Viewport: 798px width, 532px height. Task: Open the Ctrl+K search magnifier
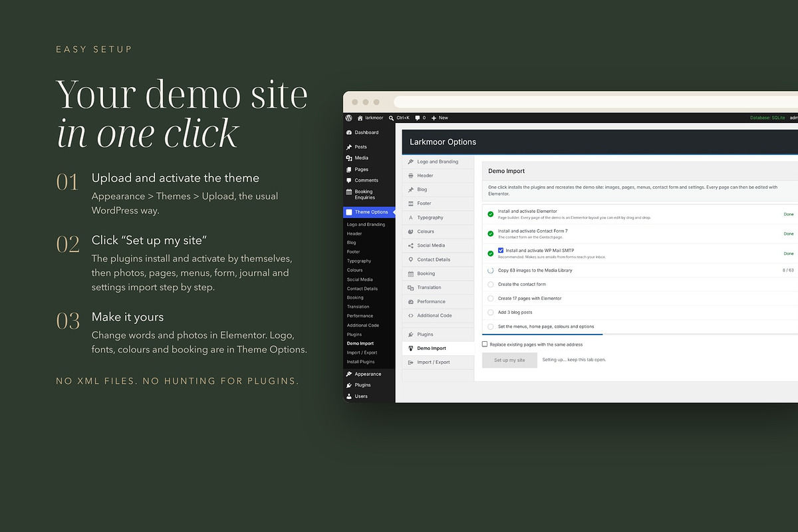click(392, 118)
